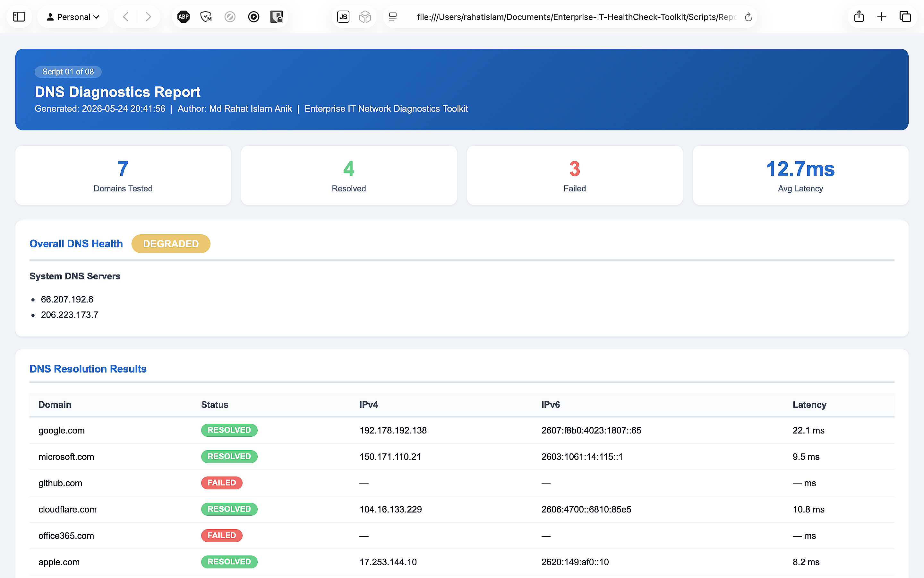The width and height of the screenshot is (924, 578).
Task: Click IPv4 address 192.178.192.138
Action: [x=393, y=430]
